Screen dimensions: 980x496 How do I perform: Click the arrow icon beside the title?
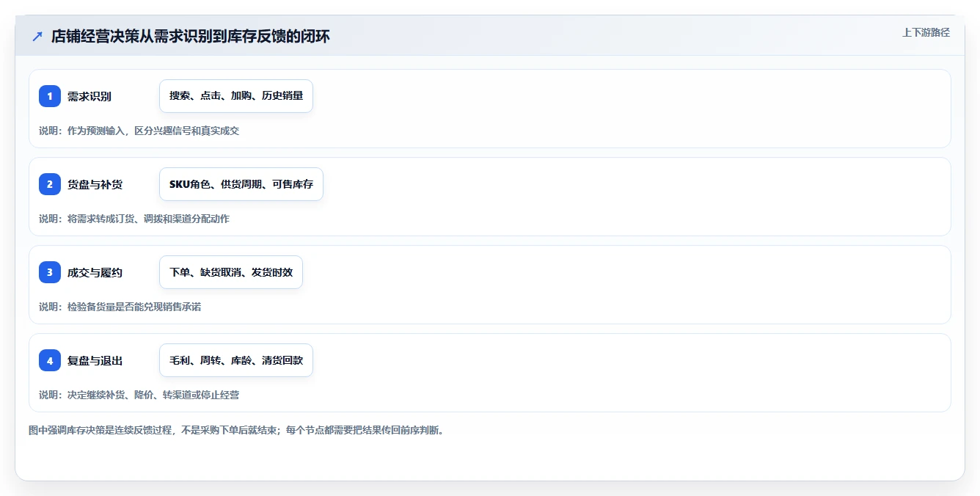click(37, 37)
